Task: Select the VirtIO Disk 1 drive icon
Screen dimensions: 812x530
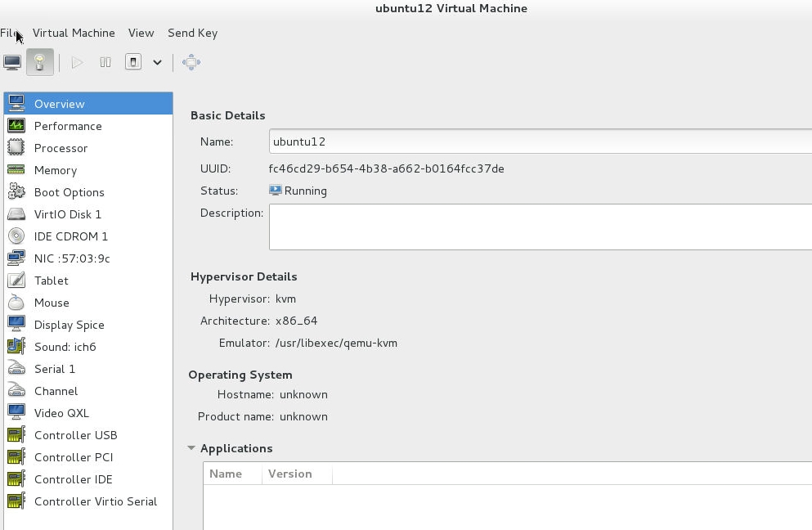Action: pos(16,214)
